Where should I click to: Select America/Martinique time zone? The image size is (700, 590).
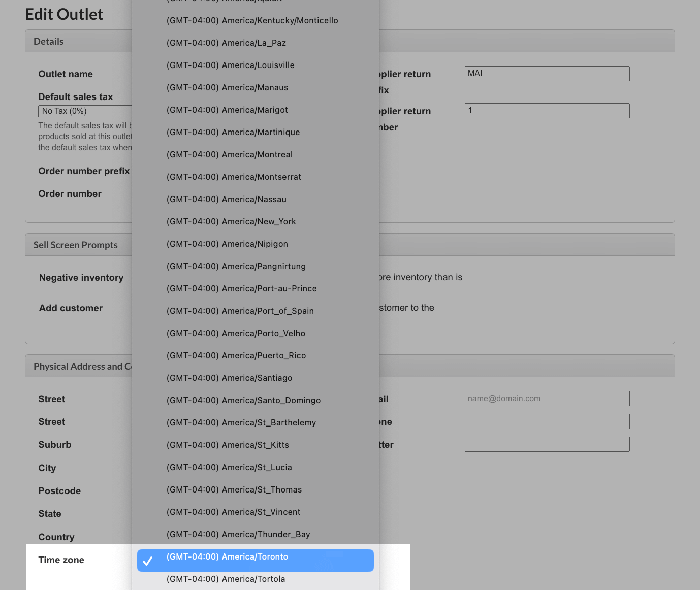(x=233, y=133)
